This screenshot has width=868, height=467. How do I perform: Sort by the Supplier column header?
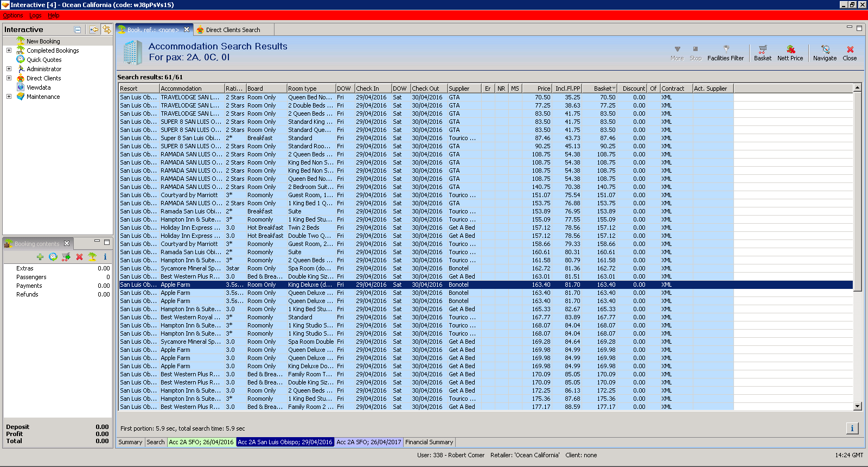pos(464,89)
